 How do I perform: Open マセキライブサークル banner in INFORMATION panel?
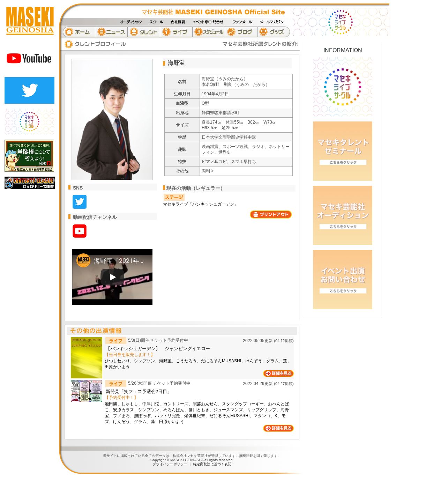(343, 87)
